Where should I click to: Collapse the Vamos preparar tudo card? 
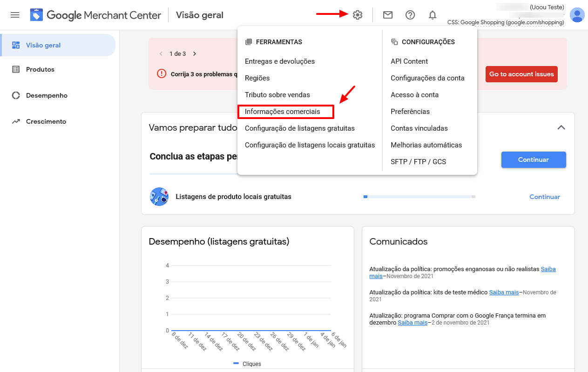(x=561, y=127)
